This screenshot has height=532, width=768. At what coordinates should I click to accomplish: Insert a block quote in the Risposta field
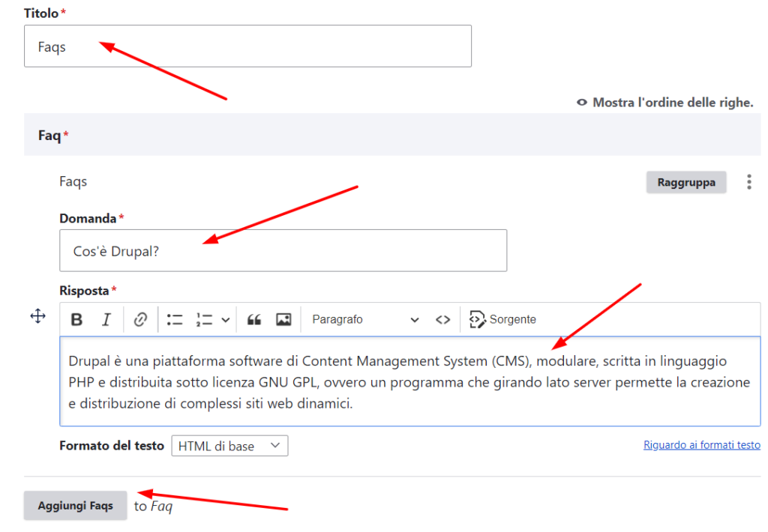(253, 319)
